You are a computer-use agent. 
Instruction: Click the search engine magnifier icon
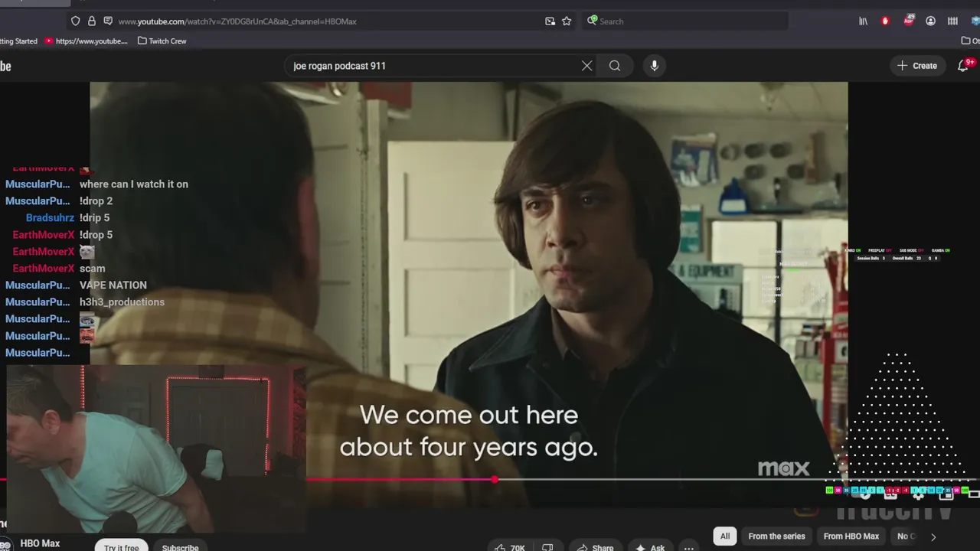point(593,21)
